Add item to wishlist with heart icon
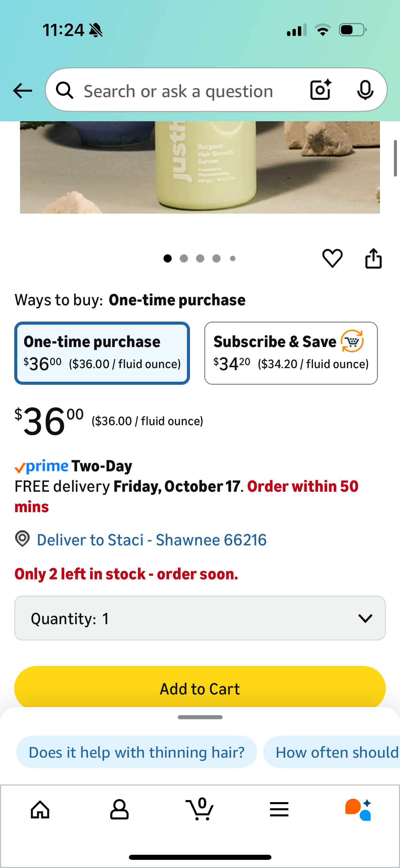400x868 pixels. tap(332, 258)
